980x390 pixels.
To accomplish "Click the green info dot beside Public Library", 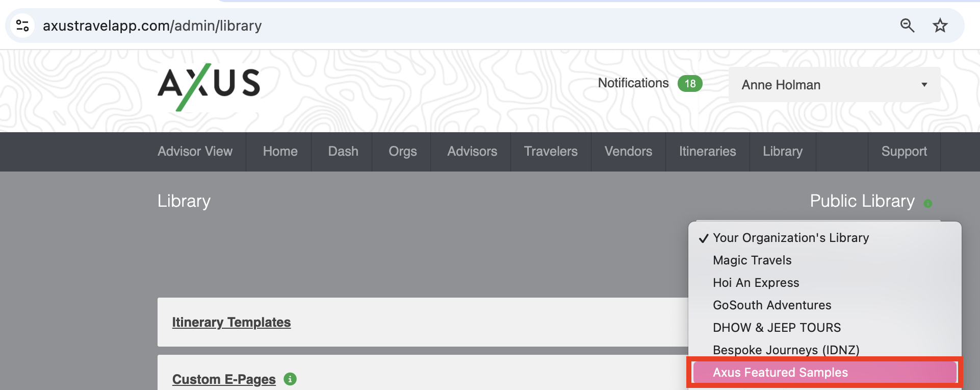I will click(x=928, y=204).
